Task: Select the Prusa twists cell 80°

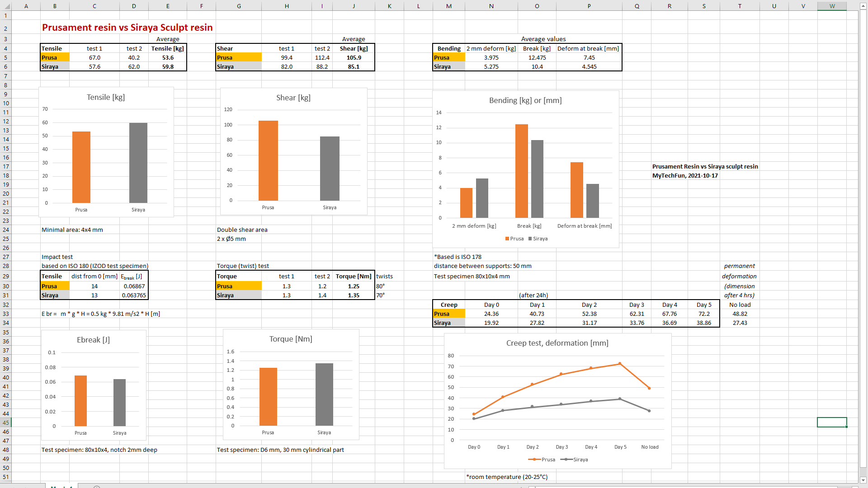Action: point(381,286)
